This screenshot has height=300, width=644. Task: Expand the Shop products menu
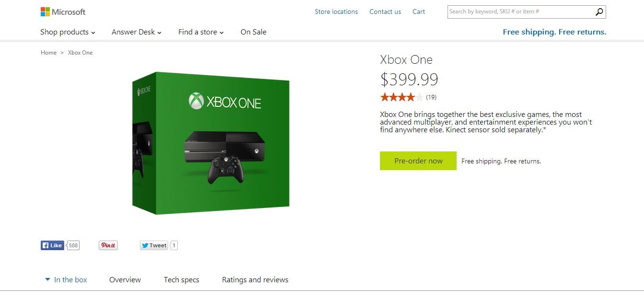[x=68, y=32]
